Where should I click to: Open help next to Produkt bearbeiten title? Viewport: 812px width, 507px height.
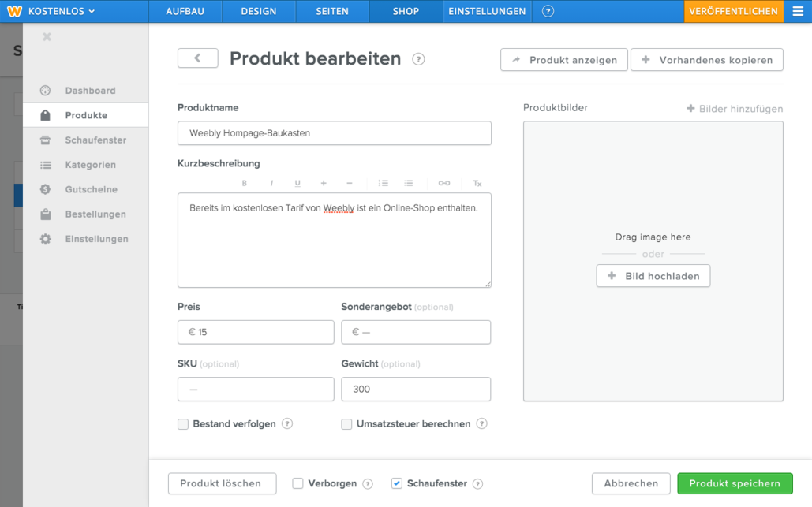(418, 59)
